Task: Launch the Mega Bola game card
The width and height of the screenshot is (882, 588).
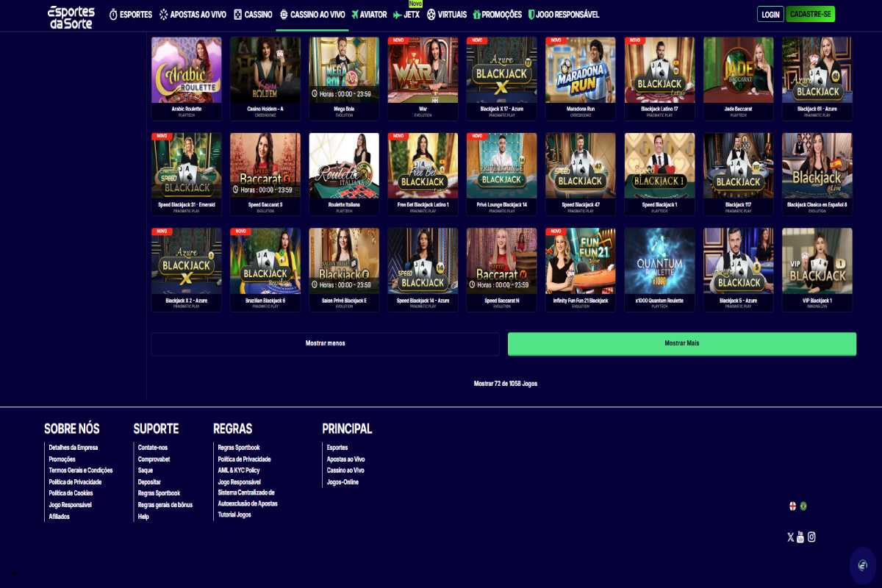Action: click(344, 79)
